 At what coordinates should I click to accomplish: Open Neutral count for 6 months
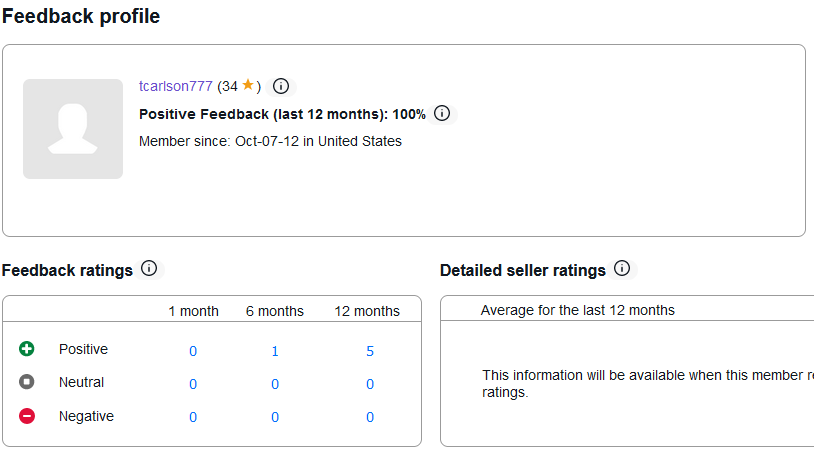275,384
